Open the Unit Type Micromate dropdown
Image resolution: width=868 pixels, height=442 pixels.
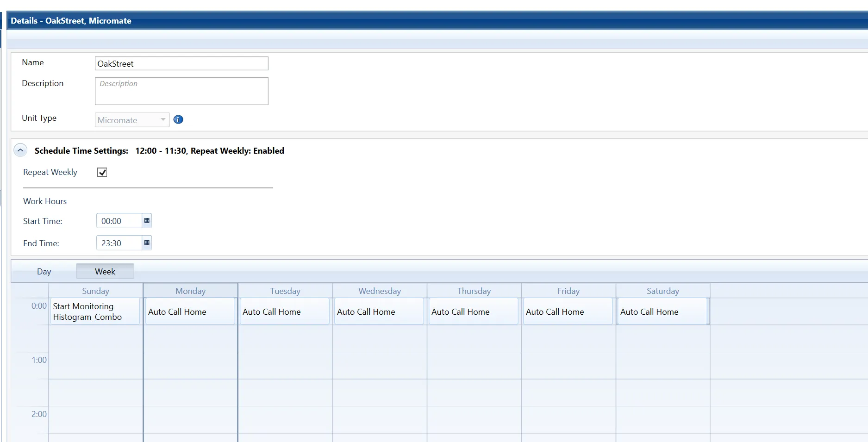132,120
